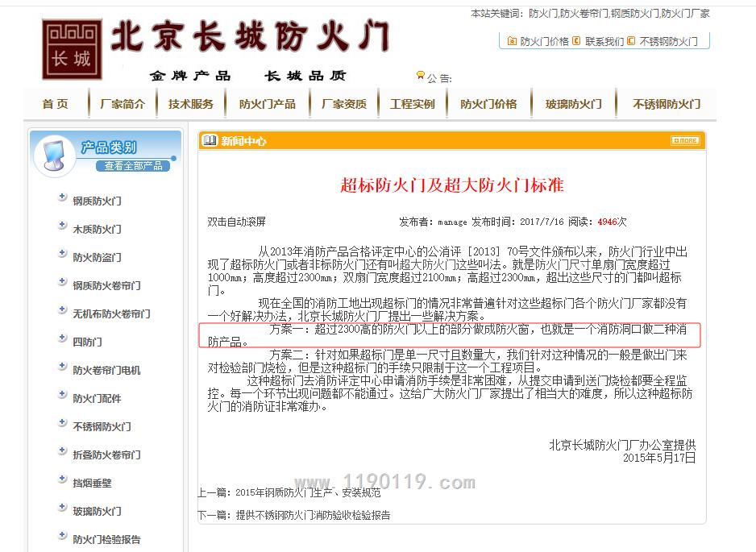Open the 联系我们 quick link at top right
The height and width of the screenshot is (552, 756).
pyautogui.click(x=604, y=41)
